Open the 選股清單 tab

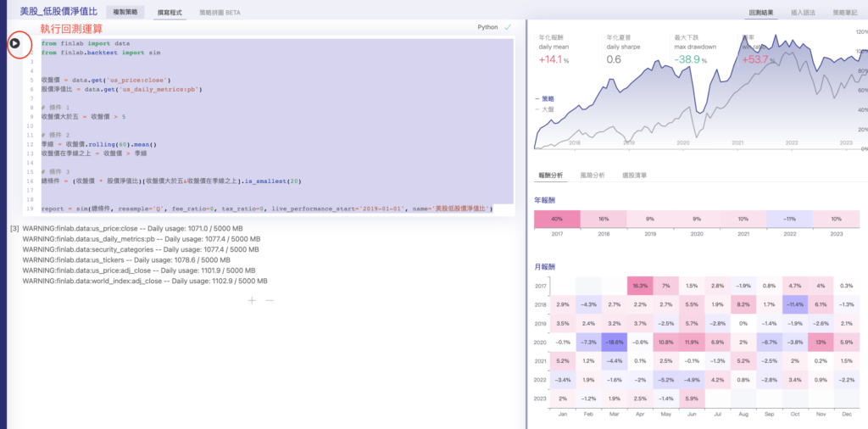point(634,175)
